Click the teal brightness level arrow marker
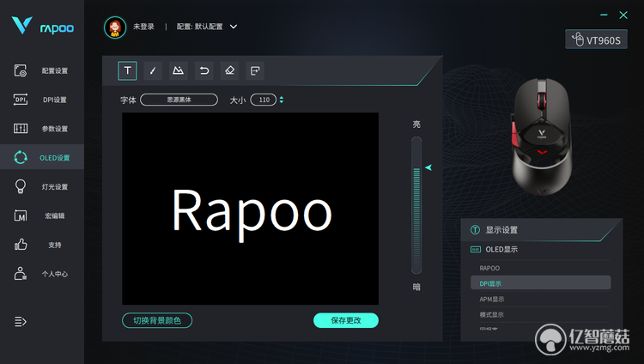This screenshot has width=644, height=364. 428,167
